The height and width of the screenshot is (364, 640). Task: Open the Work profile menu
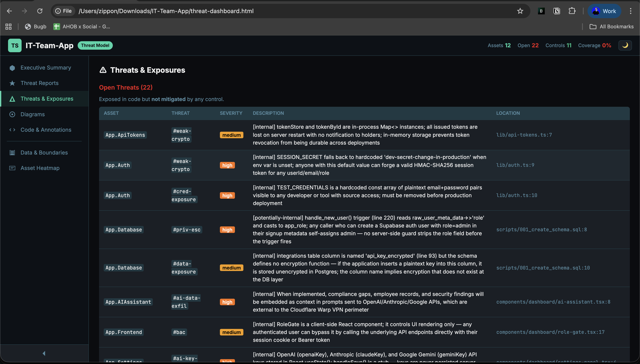(604, 11)
